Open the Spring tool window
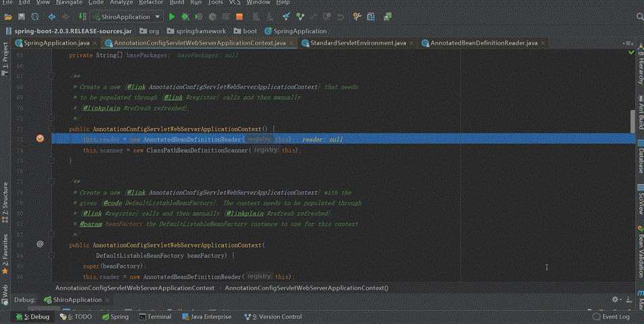Viewport: 644px width, 324px height. point(115,317)
